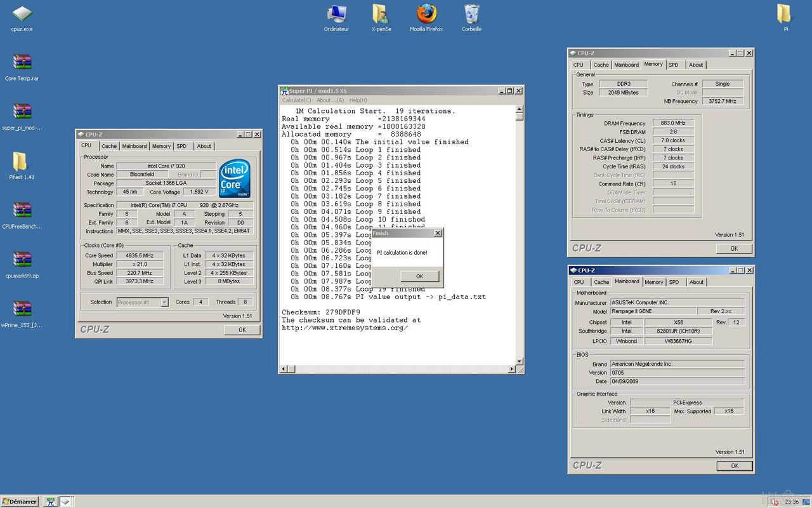Click the BIOS date 04/09/2009 field
The width and height of the screenshot is (812, 508).
(678, 382)
